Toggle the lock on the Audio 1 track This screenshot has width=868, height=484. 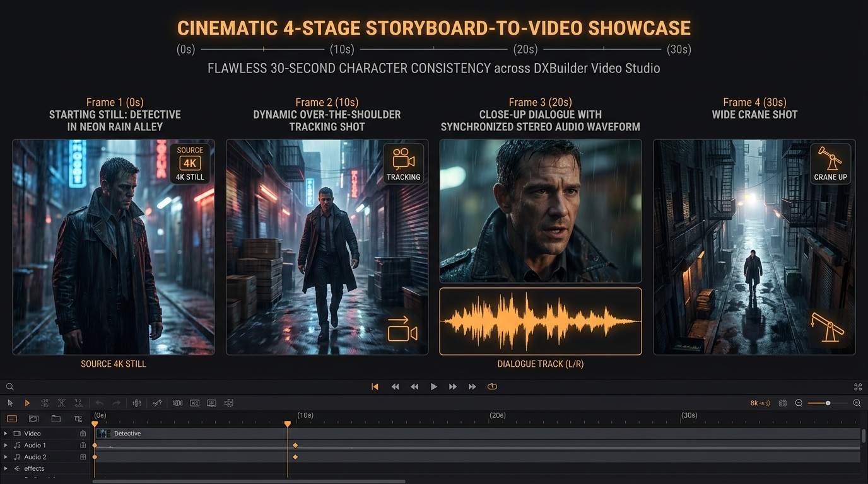[83, 445]
